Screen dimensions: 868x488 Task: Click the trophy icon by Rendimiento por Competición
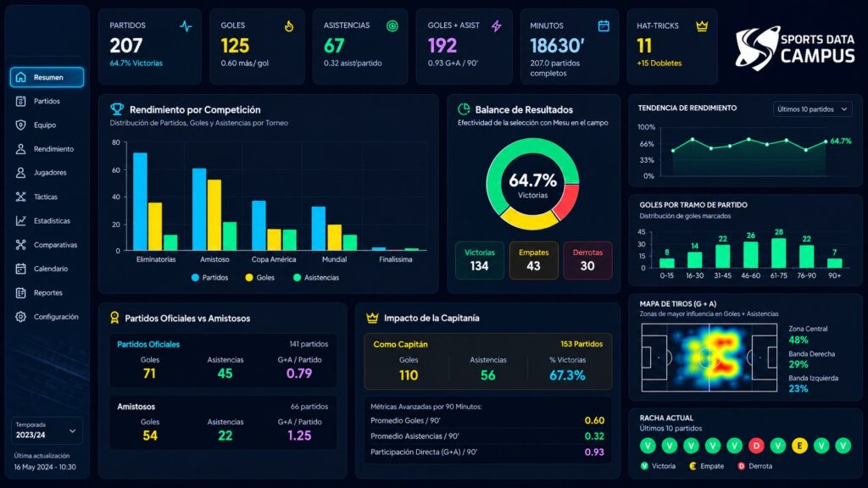pyautogui.click(x=117, y=109)
